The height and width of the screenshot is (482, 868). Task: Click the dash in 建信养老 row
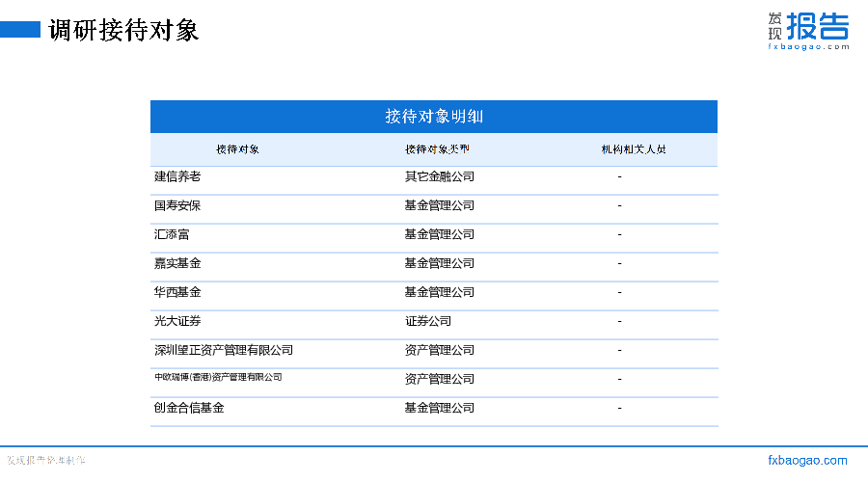[x=619, y=176]
